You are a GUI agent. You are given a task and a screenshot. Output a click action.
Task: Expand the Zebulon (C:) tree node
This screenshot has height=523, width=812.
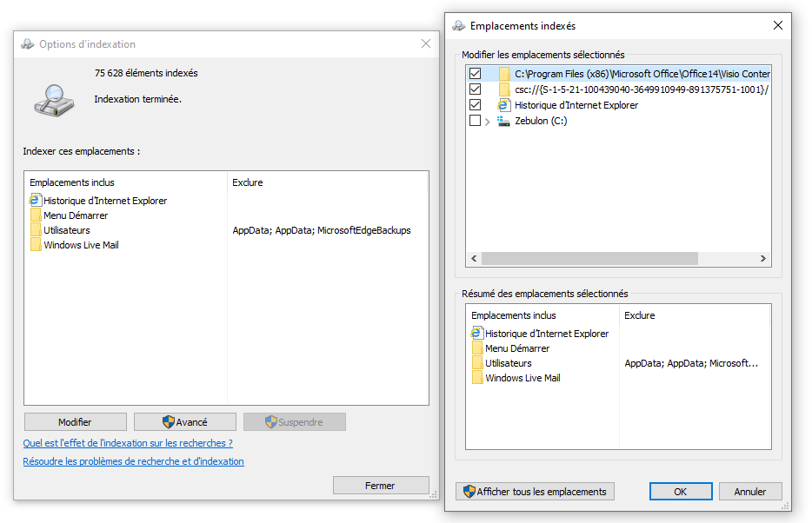pyautogui.click(x=488, y=122)
